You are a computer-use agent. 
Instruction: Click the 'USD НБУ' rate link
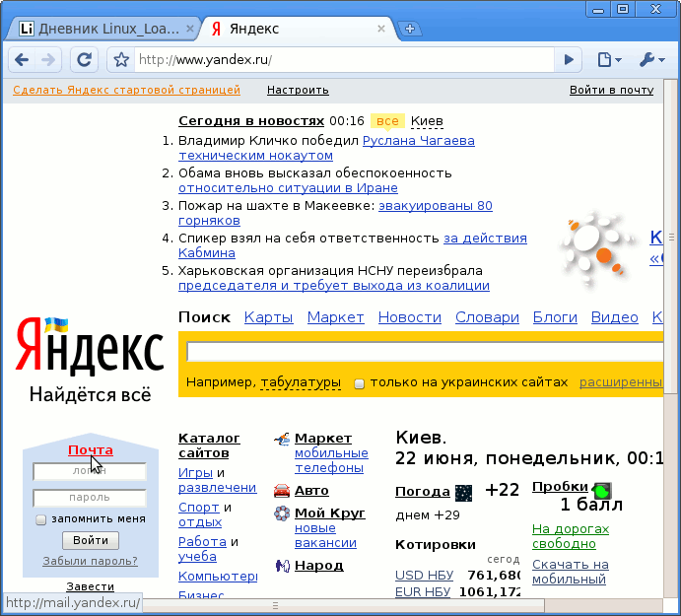[x=425, y=576]
